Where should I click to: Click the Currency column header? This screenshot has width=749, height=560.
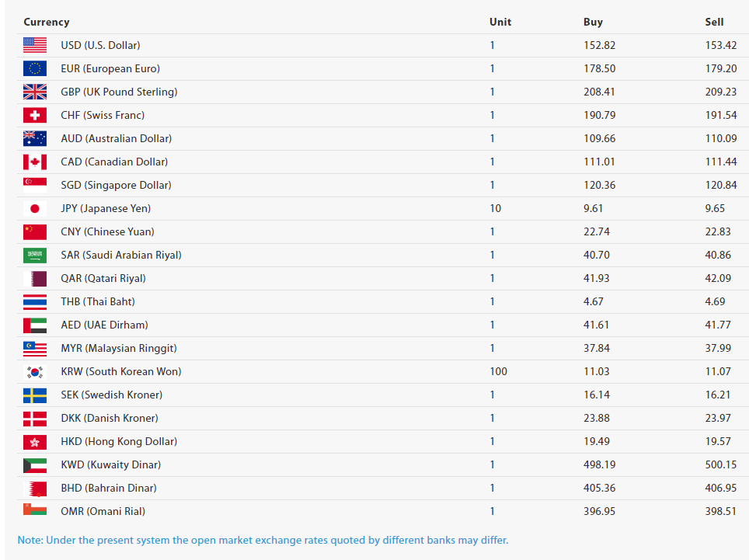pyautogui.click(x=47, y=22)
